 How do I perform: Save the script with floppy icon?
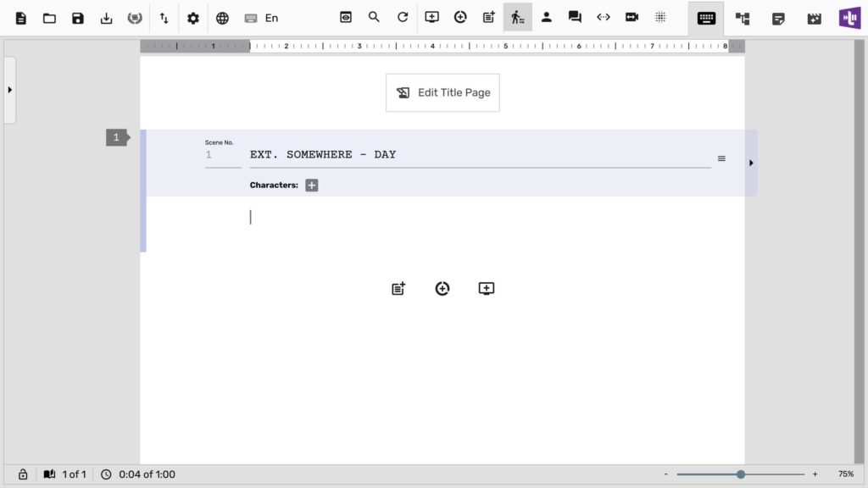(78, 18)
